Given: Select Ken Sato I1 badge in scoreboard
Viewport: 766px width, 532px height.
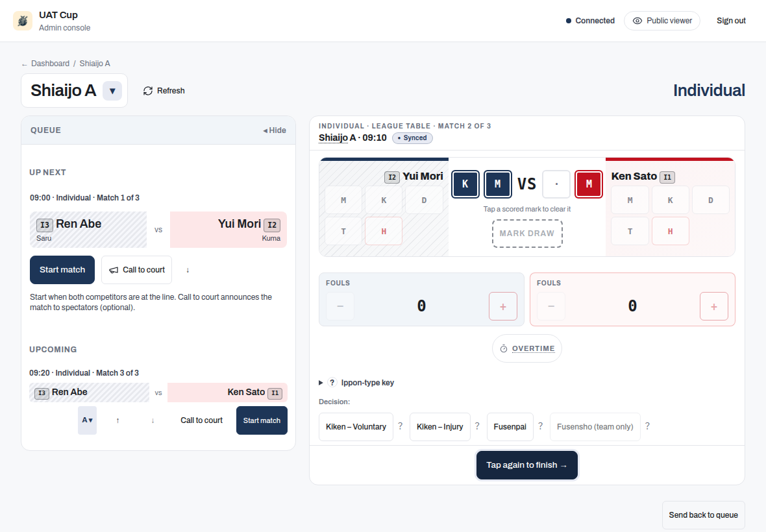Looking at the screenshot, I should [x=667, y=177].
